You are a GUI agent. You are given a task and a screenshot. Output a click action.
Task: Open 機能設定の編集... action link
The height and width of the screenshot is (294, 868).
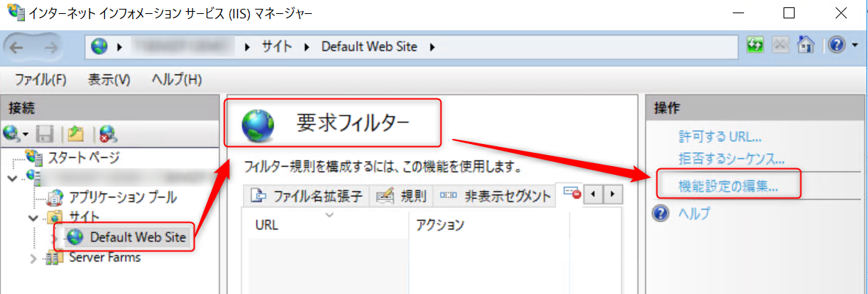point(728,187)
